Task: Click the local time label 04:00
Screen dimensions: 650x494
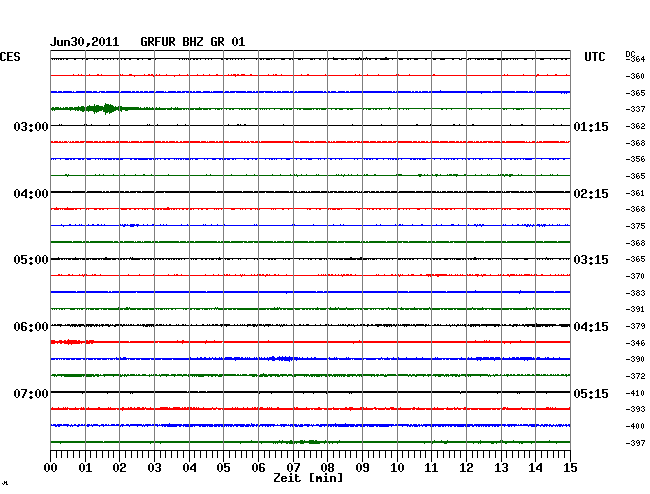Action: point(31,194)
